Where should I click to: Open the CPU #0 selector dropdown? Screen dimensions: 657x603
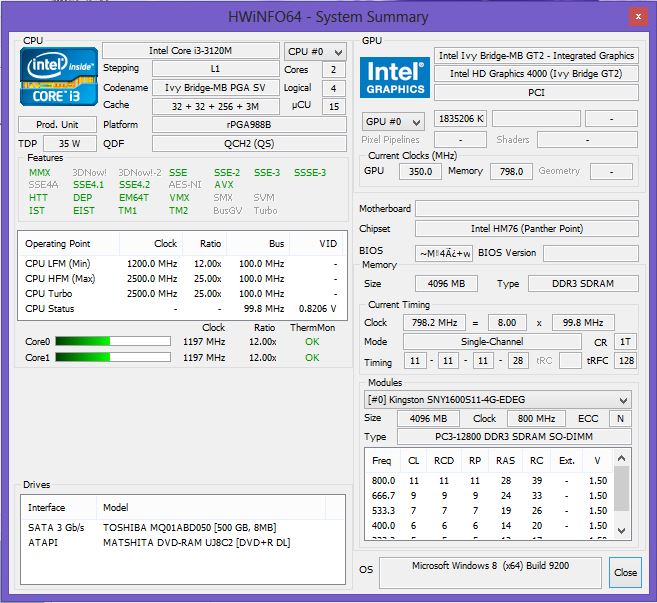[x=315, y=52]
